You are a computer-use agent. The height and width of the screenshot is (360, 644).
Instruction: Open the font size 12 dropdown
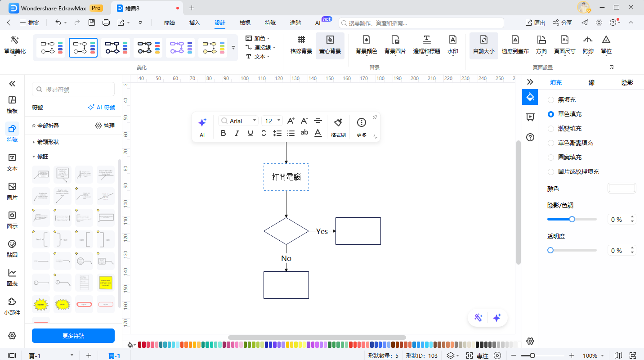272,120
